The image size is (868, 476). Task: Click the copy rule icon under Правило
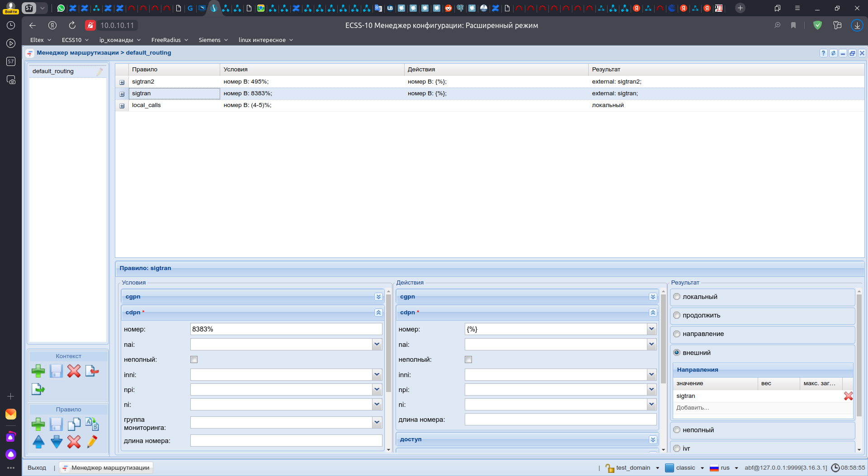point(74,424)
